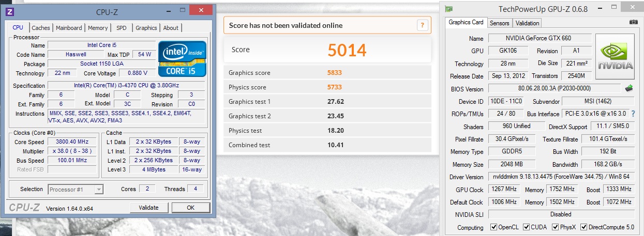Click the Threads count value 4
This screenshot has height=236, width=644.
pyautogui.click(x=196, y=189)
